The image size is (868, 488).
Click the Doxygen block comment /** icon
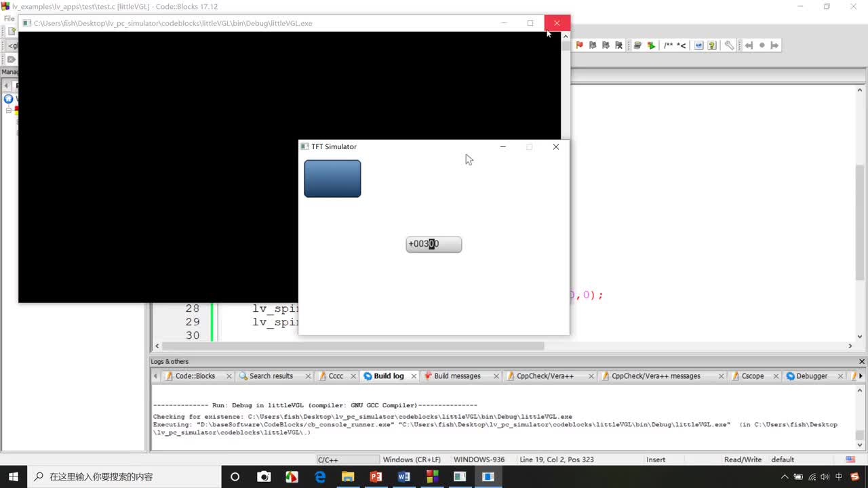[x=669, y=45]
